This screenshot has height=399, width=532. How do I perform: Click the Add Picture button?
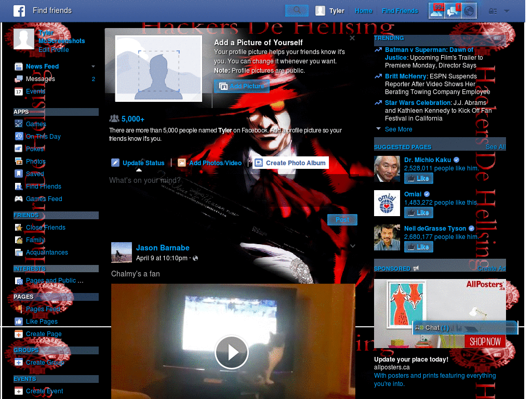click(x=242, y=86)
